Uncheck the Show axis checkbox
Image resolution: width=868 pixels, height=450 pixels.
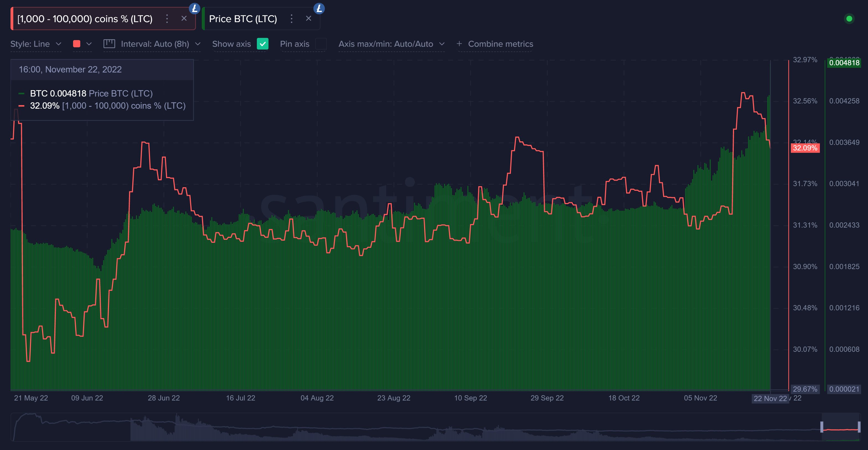pos(262,44)
